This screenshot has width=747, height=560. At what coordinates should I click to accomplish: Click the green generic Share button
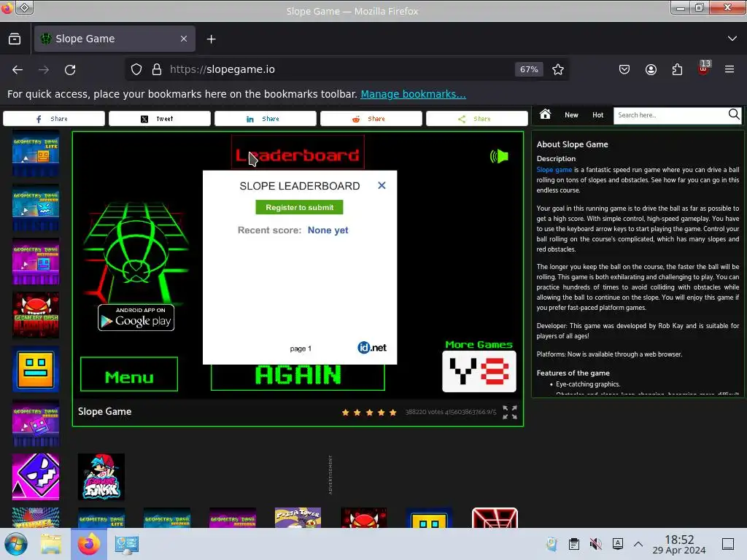point(477,119)
